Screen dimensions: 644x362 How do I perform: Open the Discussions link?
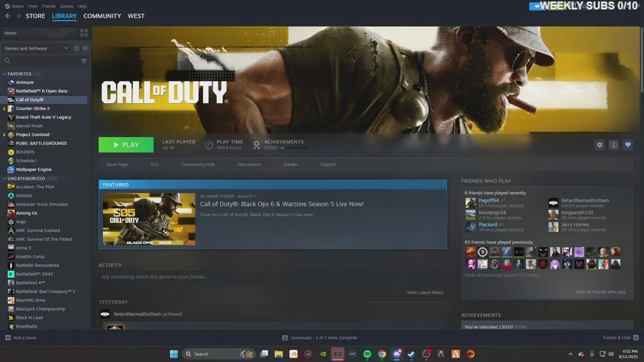click(249, 164)
